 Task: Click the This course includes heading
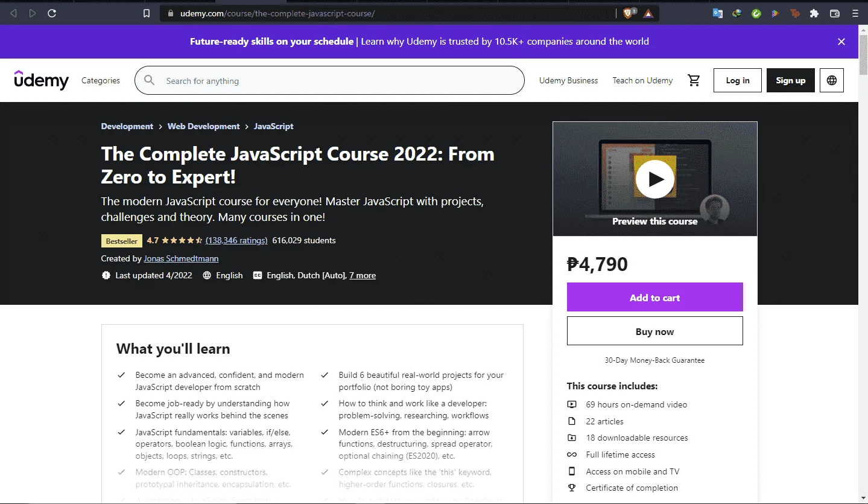[x=612, y=386]
